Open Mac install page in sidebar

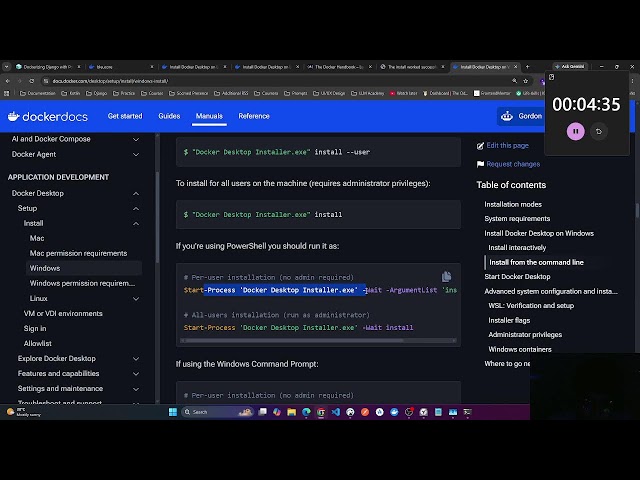tap(37, 238)
